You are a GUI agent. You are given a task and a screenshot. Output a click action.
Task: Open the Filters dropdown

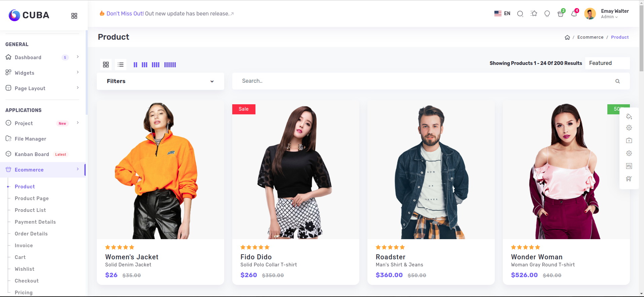pyautogui.click(x=160, y=81)
